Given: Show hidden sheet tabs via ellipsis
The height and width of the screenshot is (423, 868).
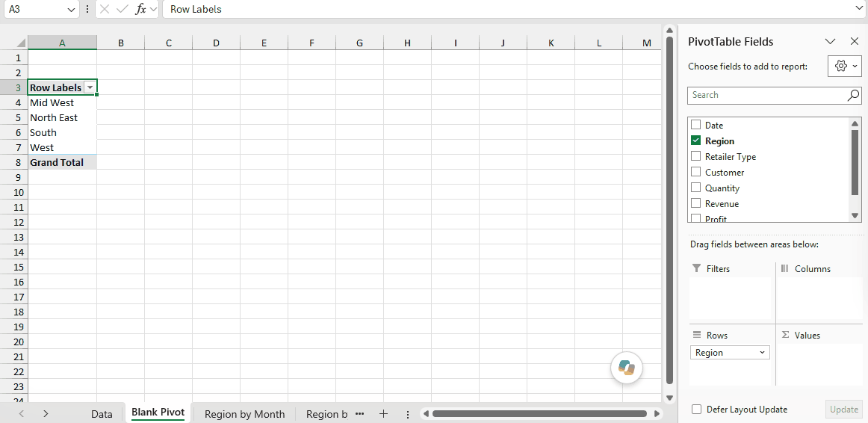Looking at the screenshot, I should (x=359, y=413).
